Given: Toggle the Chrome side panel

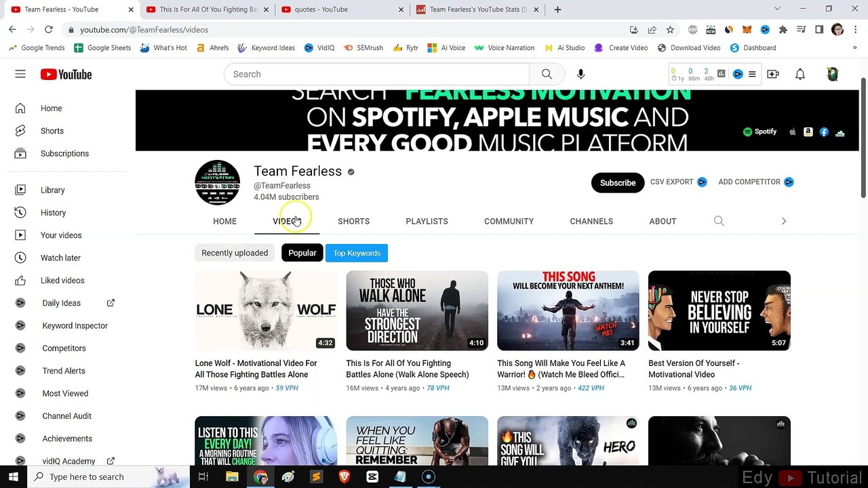Looking at the screenshot, I should (819, 30).
